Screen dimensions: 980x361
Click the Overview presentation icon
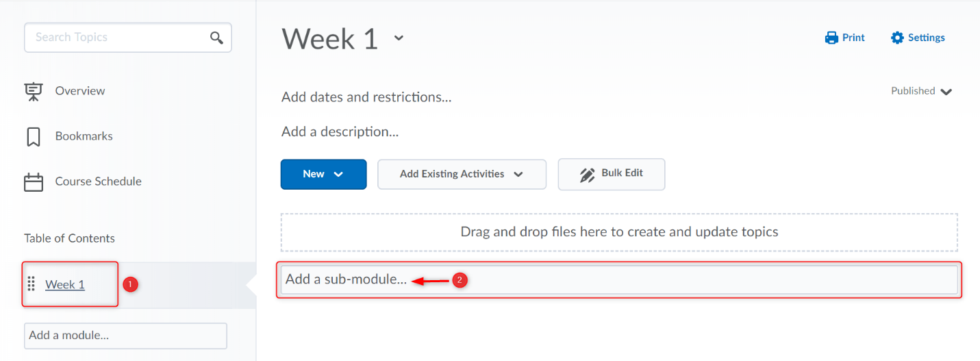tap(33, 91)
